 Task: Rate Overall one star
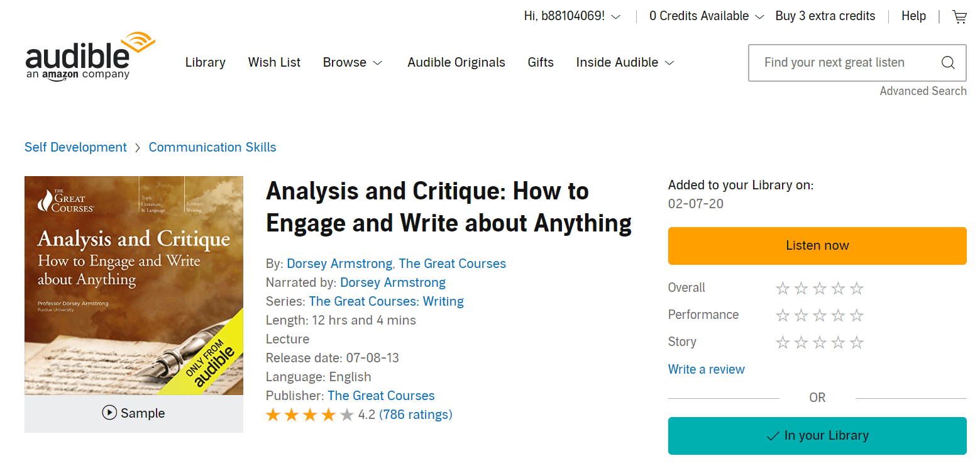pos(783,288)
